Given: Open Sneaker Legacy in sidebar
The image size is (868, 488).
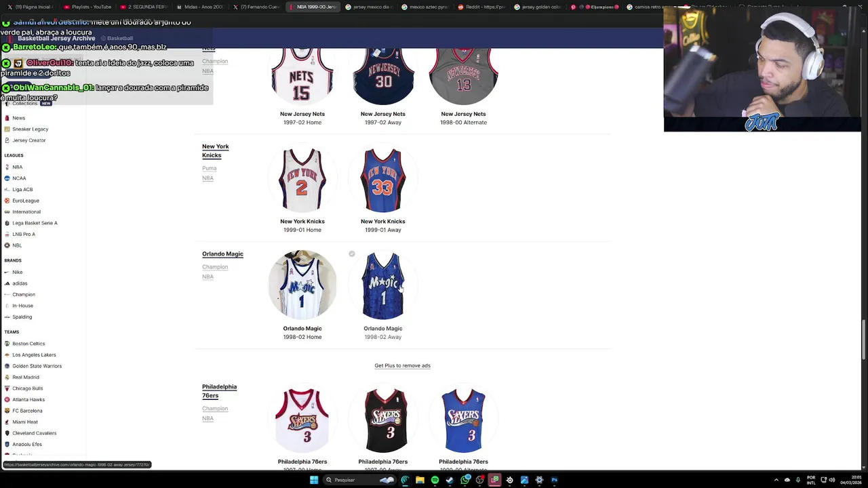Looking at the screenshot, I should 26,129.
